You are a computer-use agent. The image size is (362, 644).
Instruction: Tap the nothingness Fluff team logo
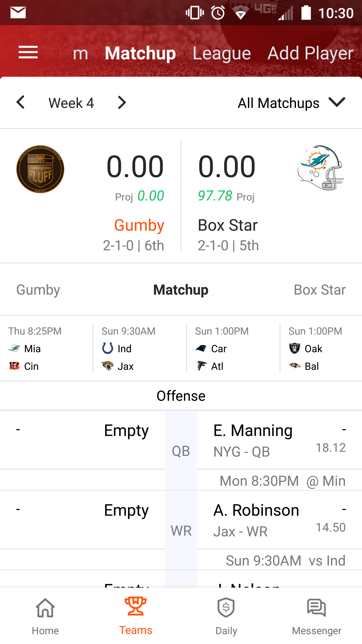(x=40, y=169)
